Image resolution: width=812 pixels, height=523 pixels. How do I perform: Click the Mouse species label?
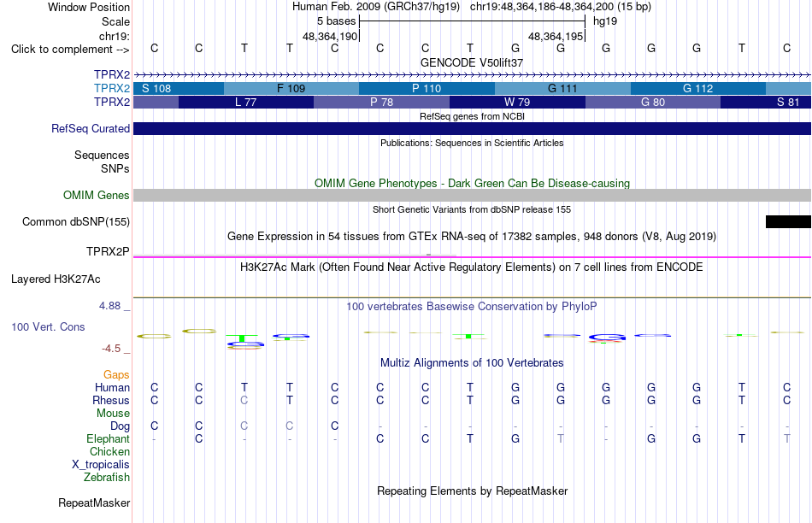pos(113,414)
